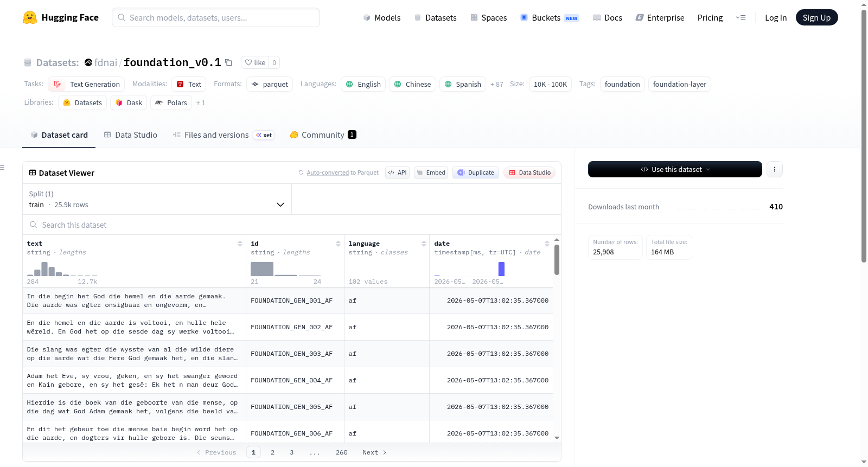
Task: Open the Use this dataset dropdown
Action: pos(675,169)
